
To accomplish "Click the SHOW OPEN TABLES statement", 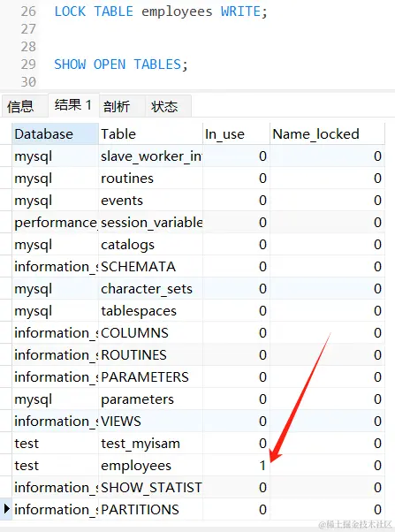I will tap(121, 65).
